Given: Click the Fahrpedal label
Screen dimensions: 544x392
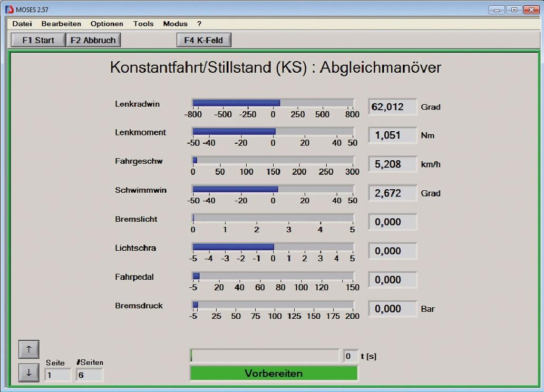Looking at the screenshot, I should [134, 277].
